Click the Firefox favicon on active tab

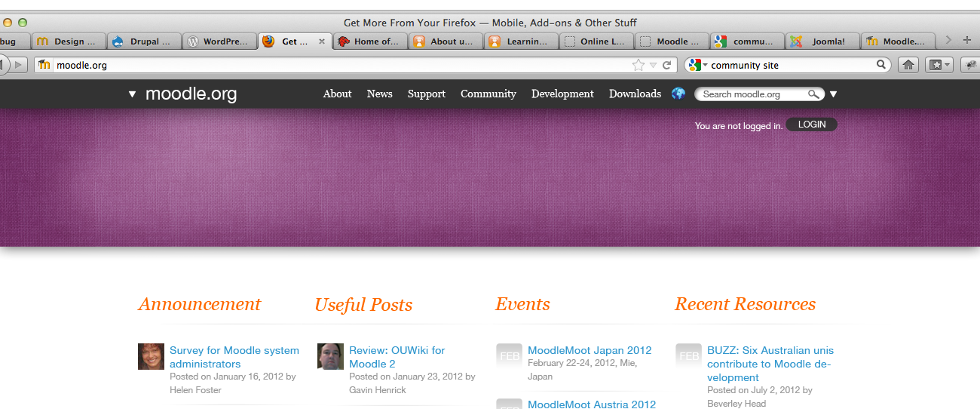(x=268, y=42)
